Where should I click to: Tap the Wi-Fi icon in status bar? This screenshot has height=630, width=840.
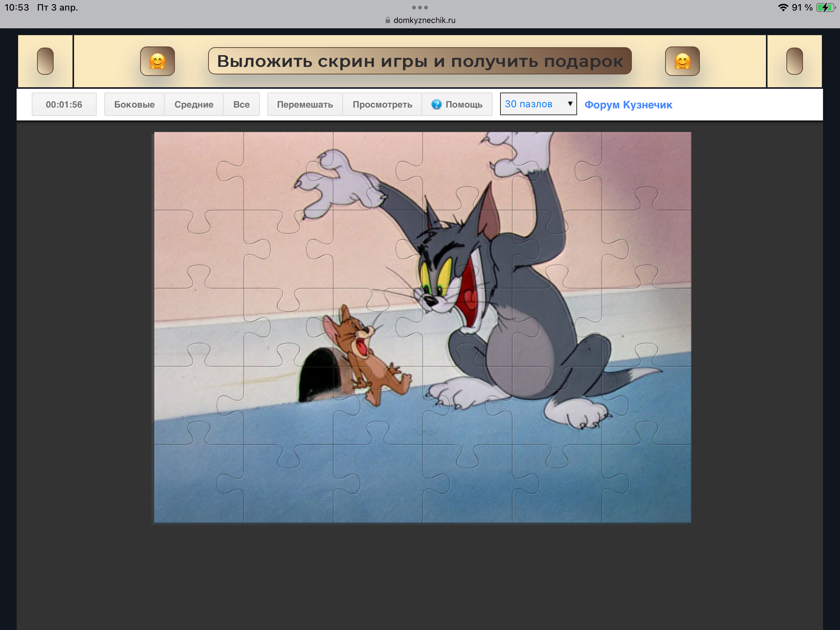pos(783,8)
